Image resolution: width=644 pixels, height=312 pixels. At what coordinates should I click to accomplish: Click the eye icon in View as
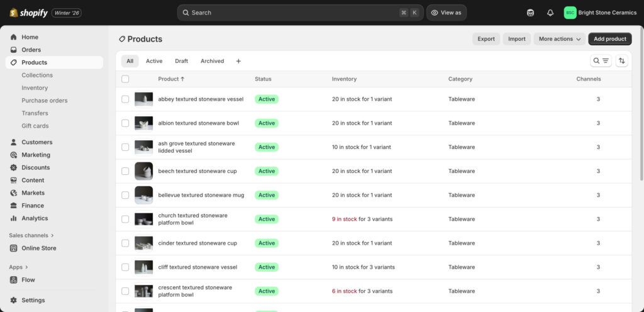tap(435, 13)
